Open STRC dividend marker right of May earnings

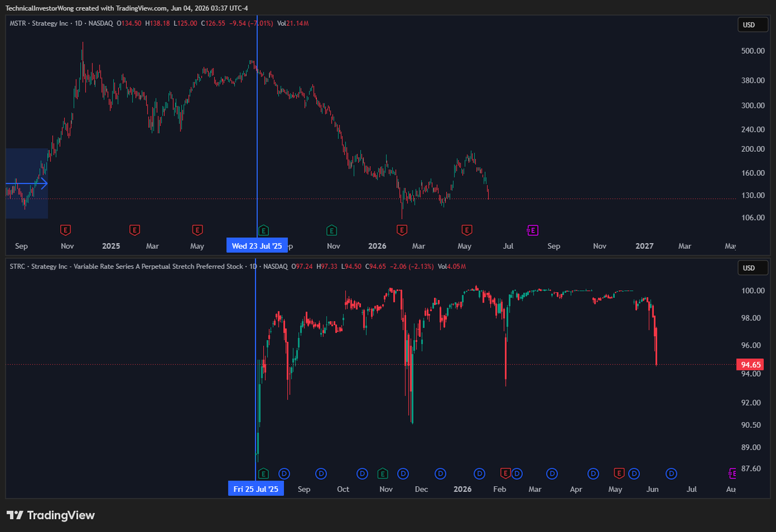click(634, 474)
